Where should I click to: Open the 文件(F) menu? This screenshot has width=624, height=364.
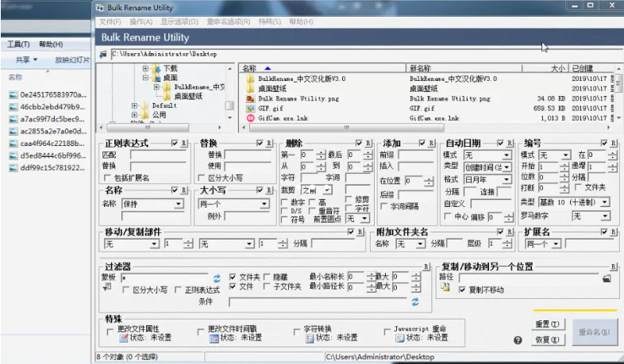pyautogui.click(x=110, y=21)
